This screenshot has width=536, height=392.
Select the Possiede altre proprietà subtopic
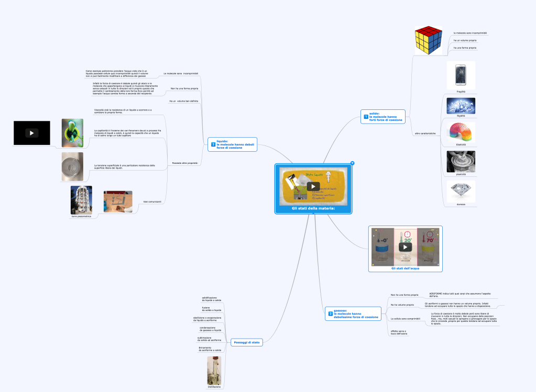click(185, 164)
